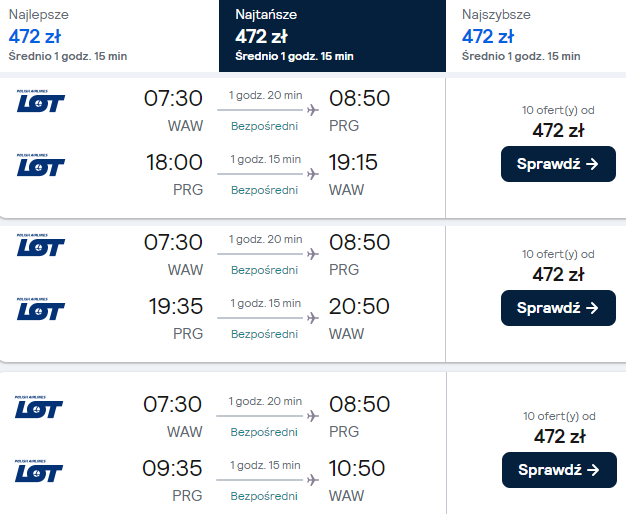Screen dimensions: 626x514
Task: Click Sprawdź for the 09:35 return itinerary
Action: coord(558,469)
